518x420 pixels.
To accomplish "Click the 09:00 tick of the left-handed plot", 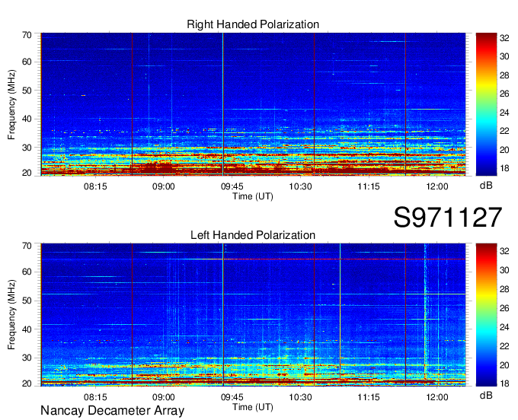I will coord(164,396).
